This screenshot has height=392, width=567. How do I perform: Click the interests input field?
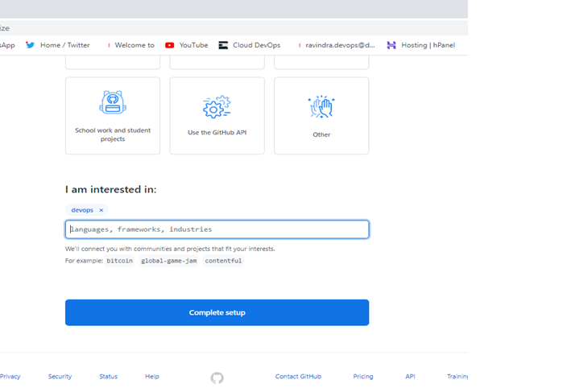pos(217,229)
